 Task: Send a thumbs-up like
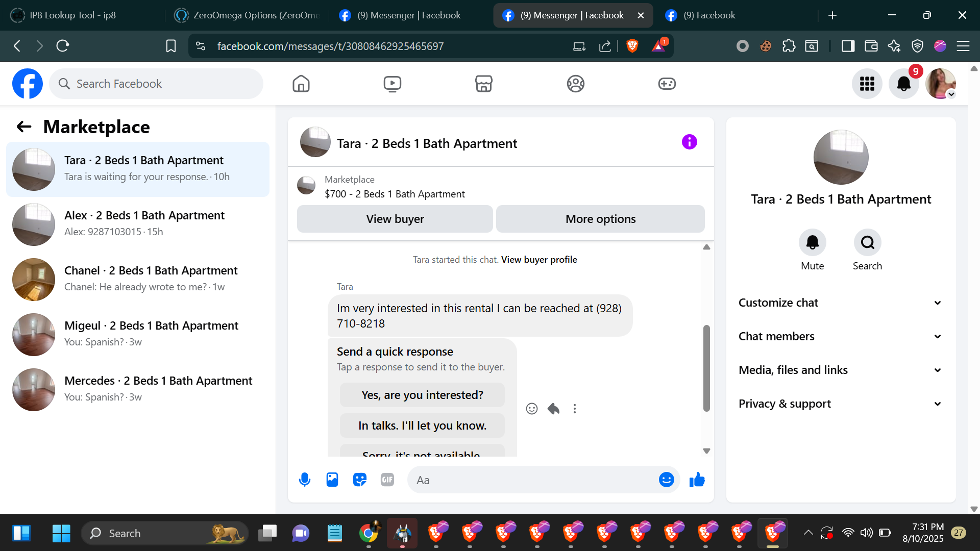click(697, 480)
